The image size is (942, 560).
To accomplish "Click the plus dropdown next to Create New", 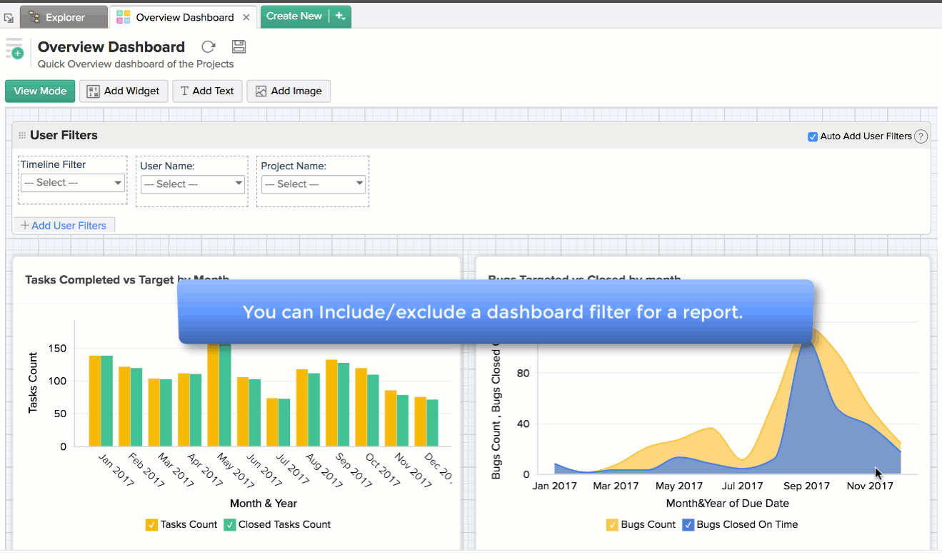I will coord(340,16).
